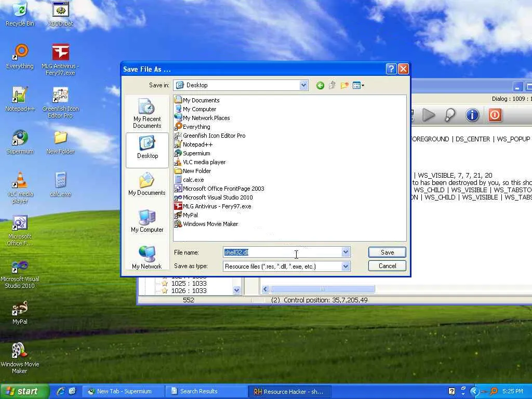Choose Desktop in the places bar
The image size is (532, 399).
tap(147, 150)
